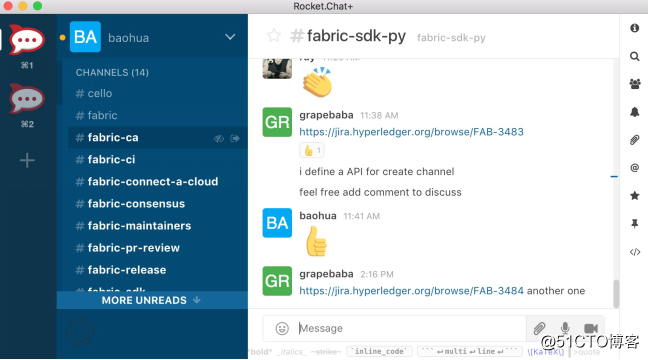Open emoji picker in message box
Viewport: 649px width, 360px height.
click(x=282, y=328)
